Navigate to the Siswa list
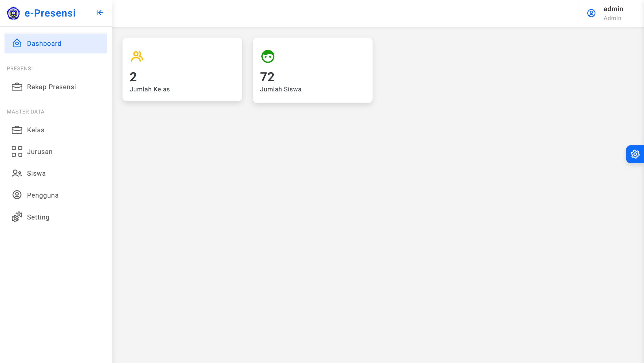The image size is (644, 363). click(x=36, y=173)
